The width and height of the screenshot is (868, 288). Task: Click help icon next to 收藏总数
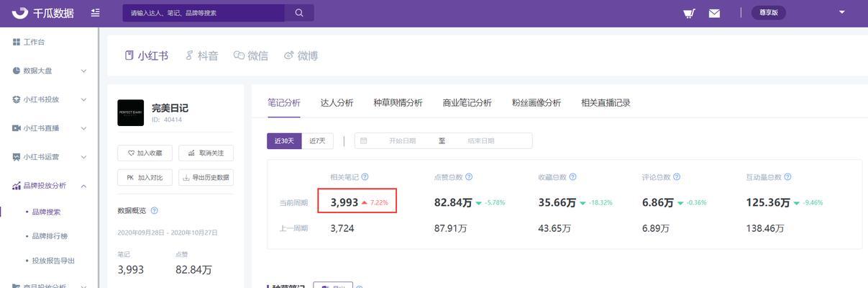(573, 177)
